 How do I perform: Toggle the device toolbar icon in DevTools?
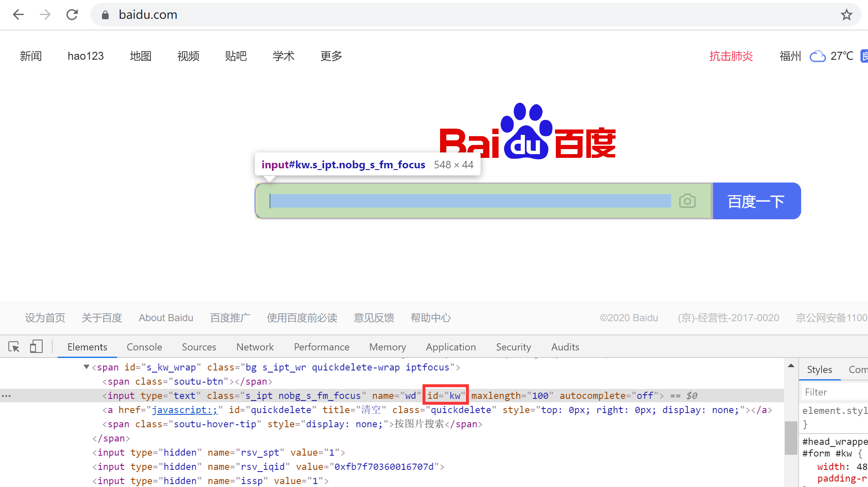click(36, 347)
